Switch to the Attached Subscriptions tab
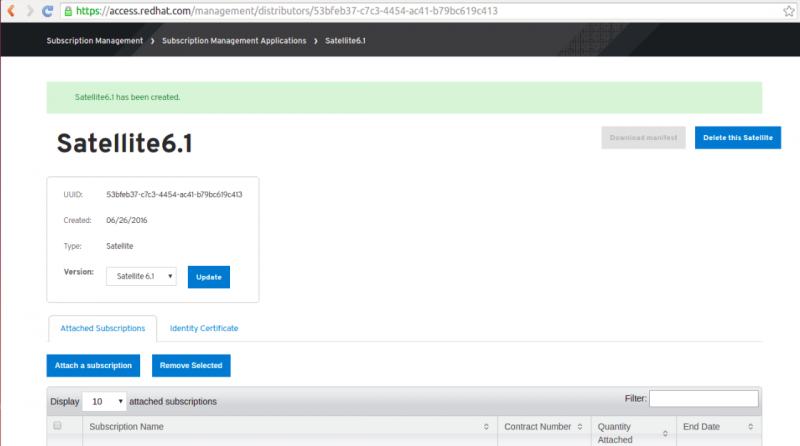 pyautogui.click(x=103, y=328)
